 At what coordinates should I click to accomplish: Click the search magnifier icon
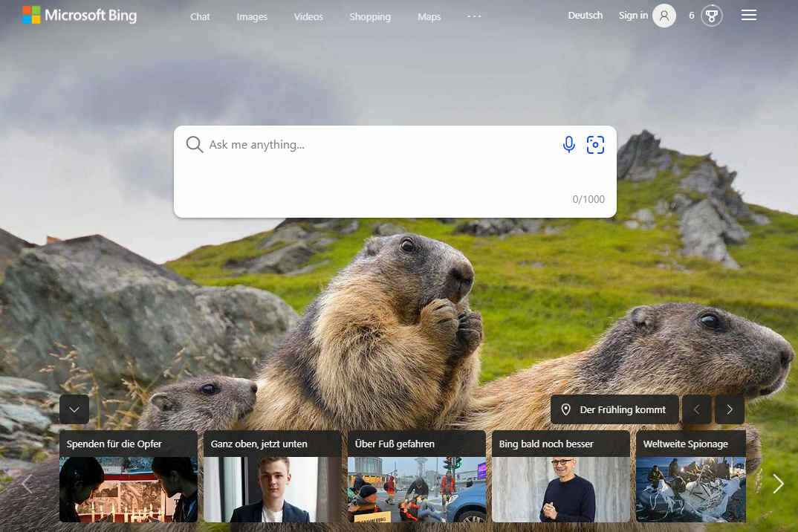(195, 145)
